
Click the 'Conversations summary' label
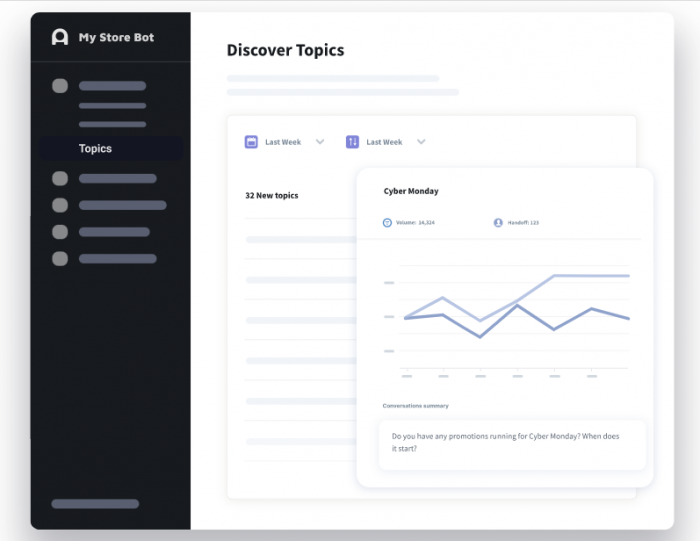pyautogui.click(x=416, y=406)
